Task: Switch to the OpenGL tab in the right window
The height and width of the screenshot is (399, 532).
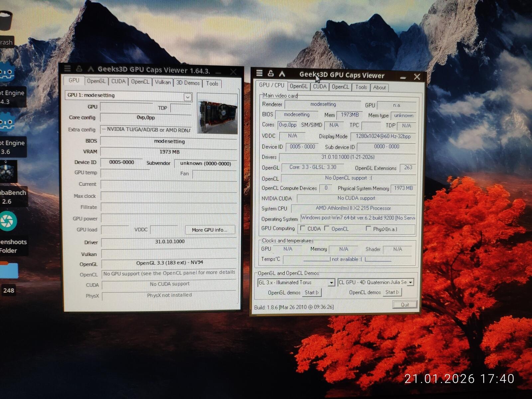Action: [299, 86]
